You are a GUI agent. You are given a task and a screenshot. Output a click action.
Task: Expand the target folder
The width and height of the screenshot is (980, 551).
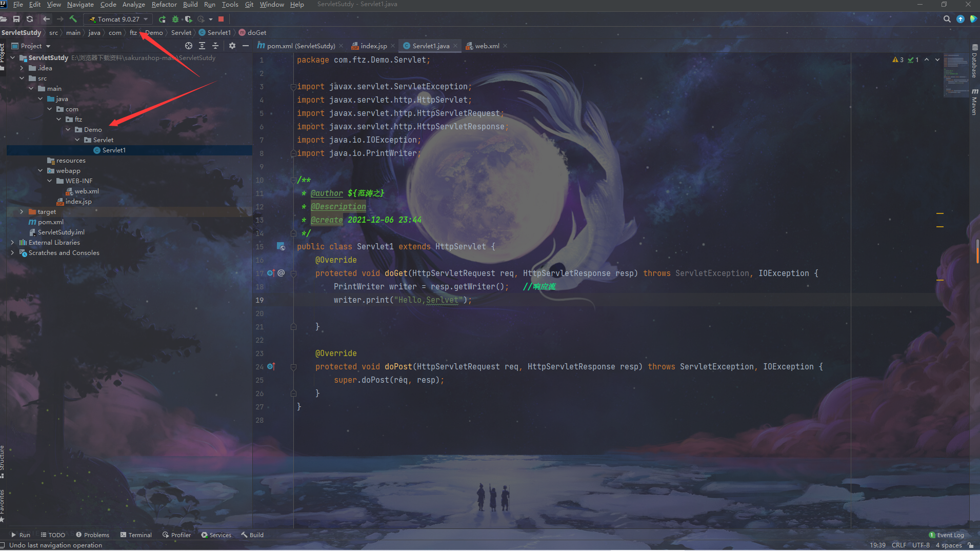22,211
